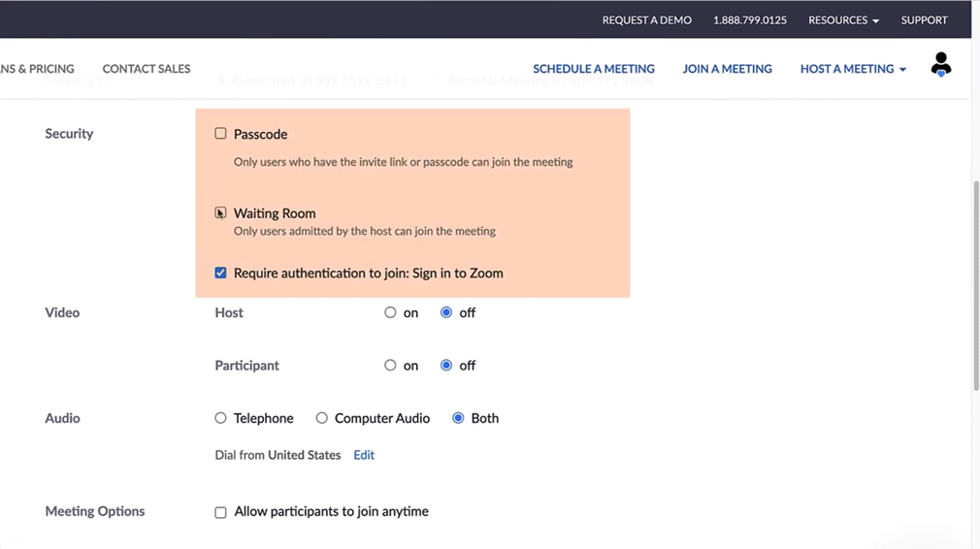Click the Request a Demo link

tap(646, 20)
